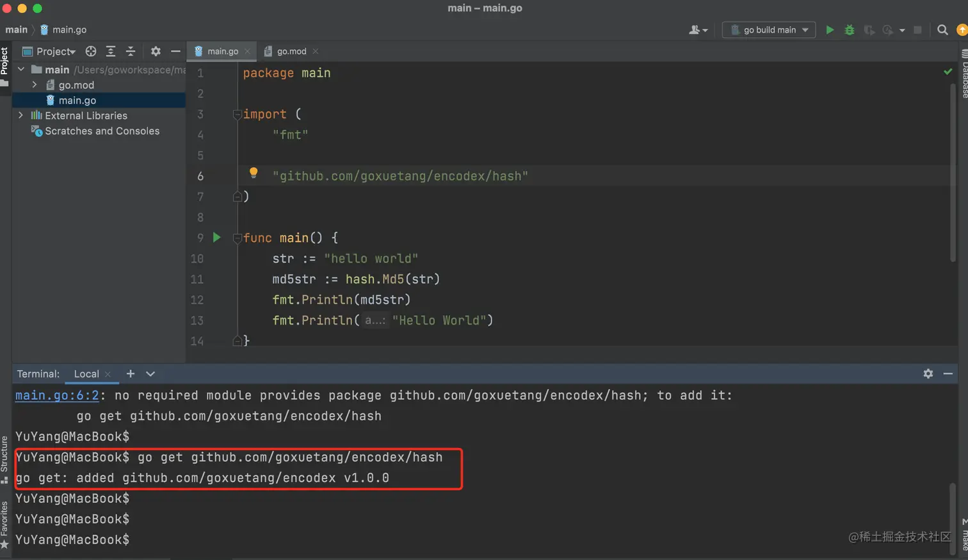Click the "hello world" string literal
The image size is (968, 560).
point(371,259)
